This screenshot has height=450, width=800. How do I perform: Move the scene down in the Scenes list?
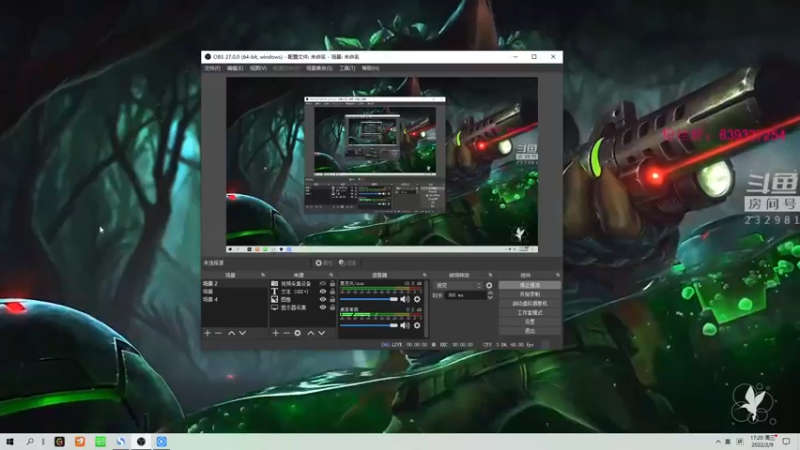[242, 333]
